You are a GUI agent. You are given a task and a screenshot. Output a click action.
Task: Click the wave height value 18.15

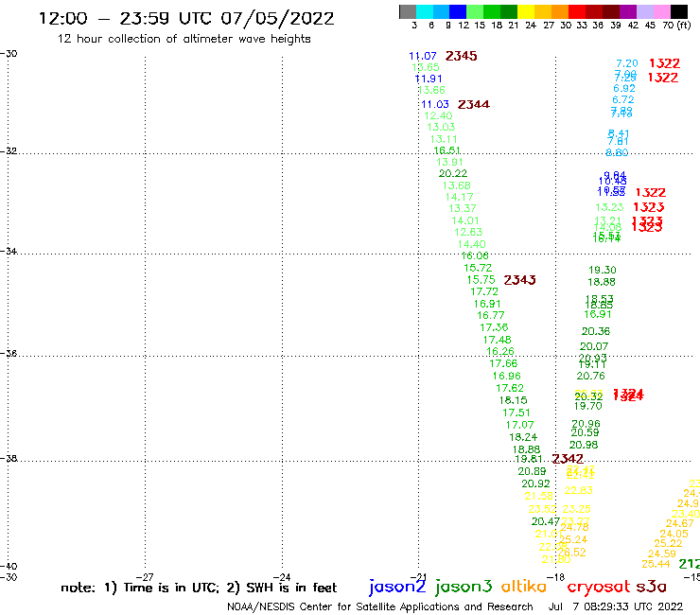tap(513, 400)
